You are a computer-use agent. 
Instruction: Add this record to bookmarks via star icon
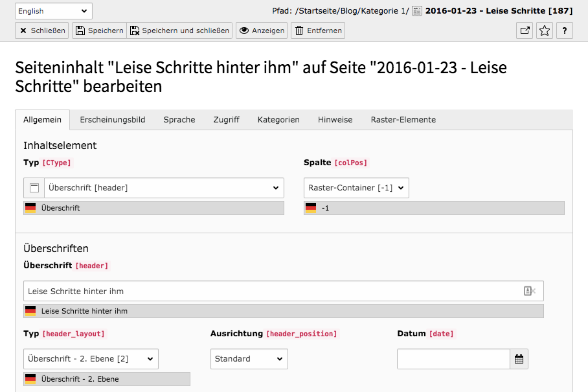click(544, 30)
